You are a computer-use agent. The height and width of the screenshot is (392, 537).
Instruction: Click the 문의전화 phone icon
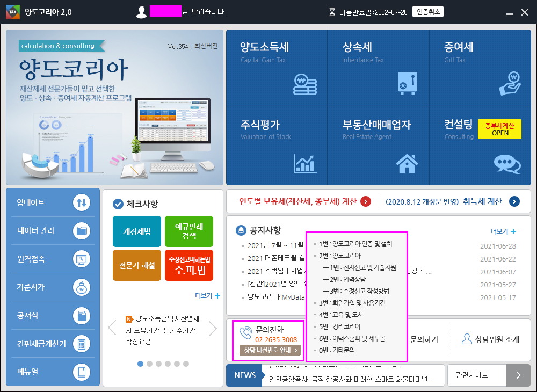coord(245,333)
